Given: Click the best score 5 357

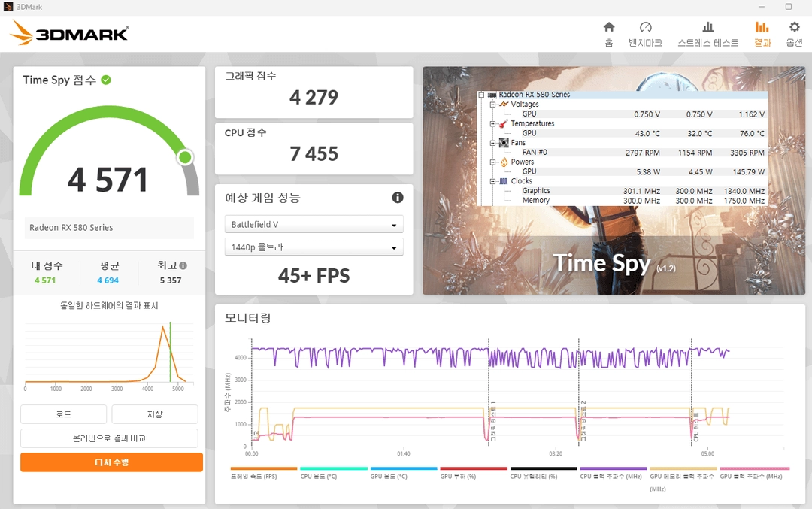Looking at the screenshot, I should click(x=171, y=280).
